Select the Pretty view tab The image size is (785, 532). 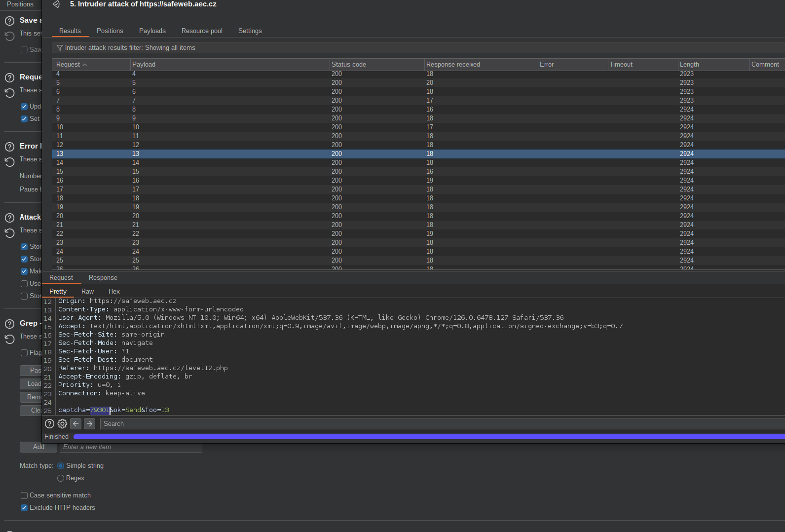(x=58, y=292)
